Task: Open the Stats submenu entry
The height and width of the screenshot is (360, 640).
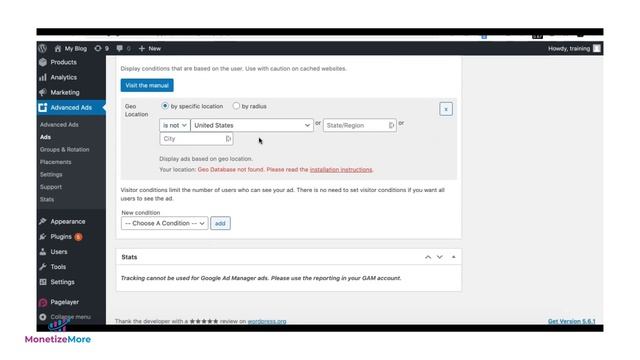Action: click(x=47, y=199)
